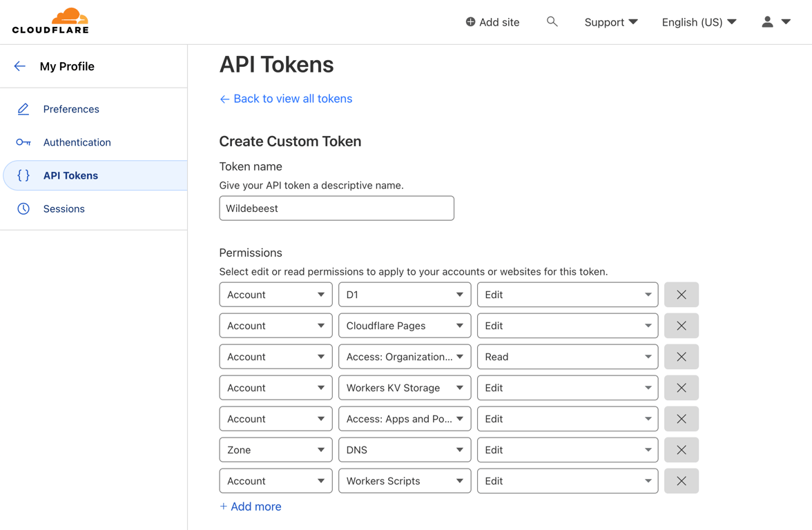Click the Preferences pencil icon
Image resolution: width=812 pixels, height=530 pixels.
[x=23, y=109]
